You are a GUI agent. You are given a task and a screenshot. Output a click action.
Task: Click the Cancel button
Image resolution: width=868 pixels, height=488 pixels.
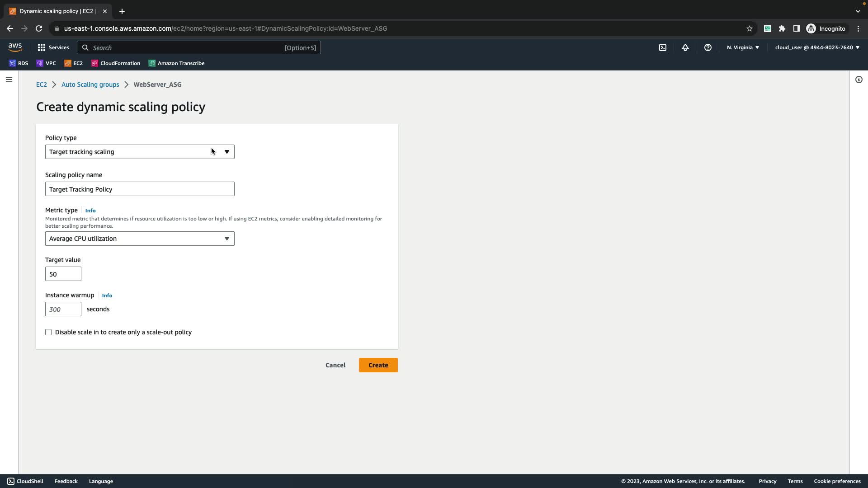pos(335,365)
